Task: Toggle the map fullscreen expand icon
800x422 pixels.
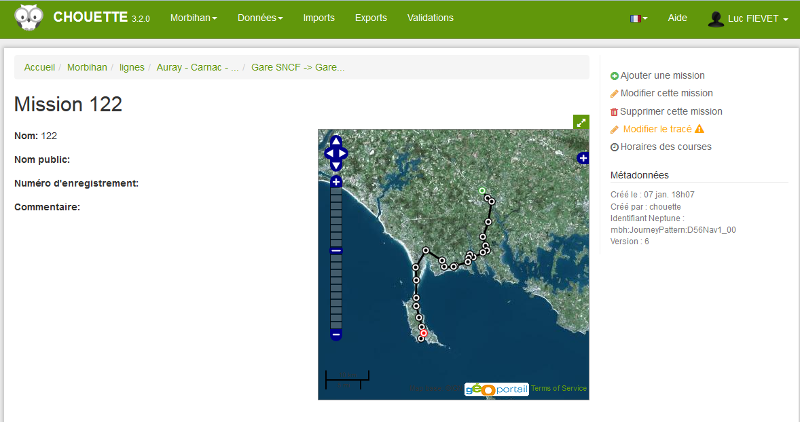Action: tap(581, 122)
